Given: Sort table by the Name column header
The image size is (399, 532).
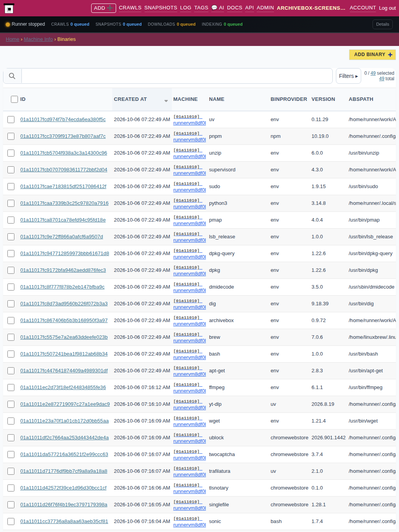Looking at the screenshot, I should (x=217, y=99).
